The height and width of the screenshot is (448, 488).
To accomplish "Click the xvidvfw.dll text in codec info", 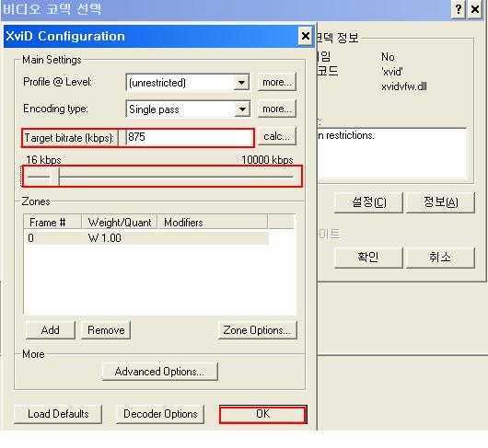I will [x=404, y=86].
